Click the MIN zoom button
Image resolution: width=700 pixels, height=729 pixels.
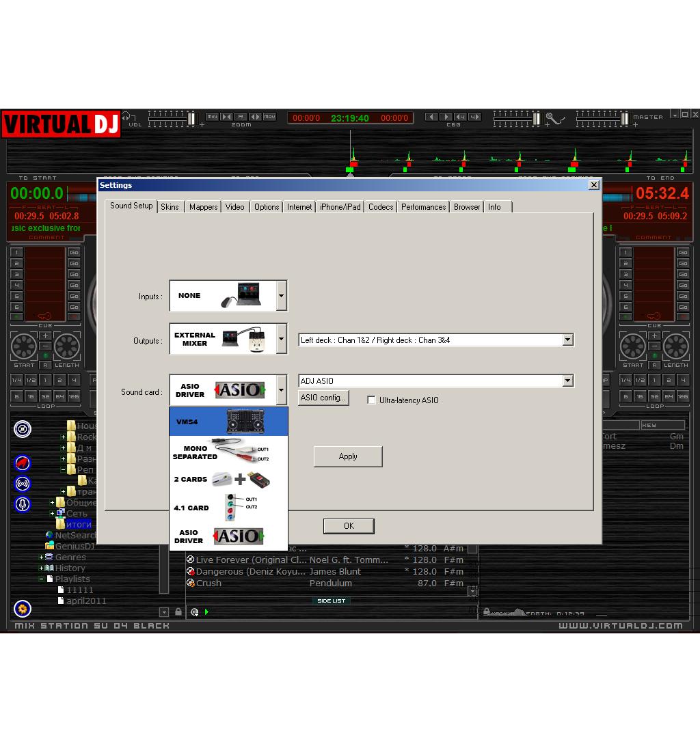pos(212,117)
